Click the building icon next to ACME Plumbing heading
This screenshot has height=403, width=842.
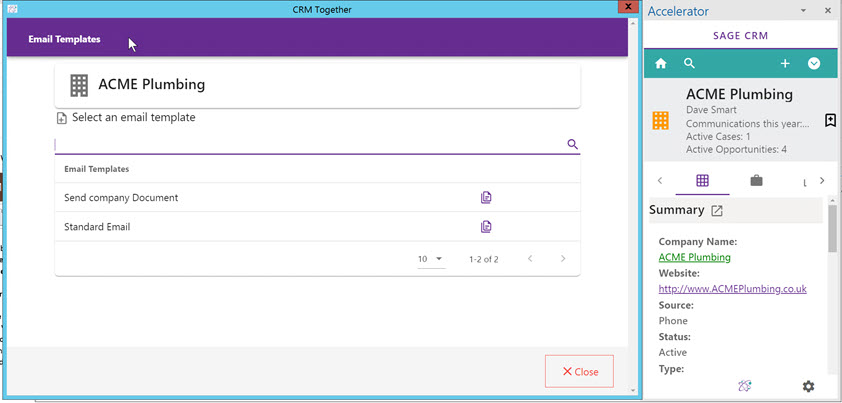(x=79, y=85)
